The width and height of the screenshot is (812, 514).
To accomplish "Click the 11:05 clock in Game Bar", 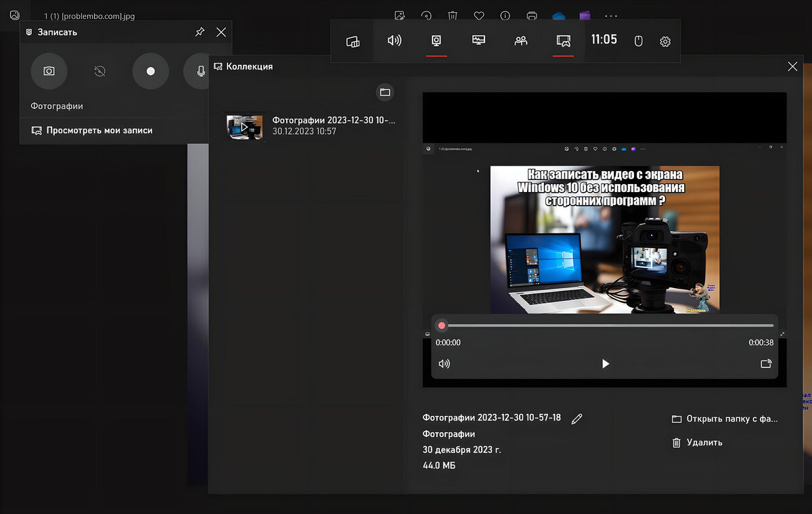I will 604,40.
